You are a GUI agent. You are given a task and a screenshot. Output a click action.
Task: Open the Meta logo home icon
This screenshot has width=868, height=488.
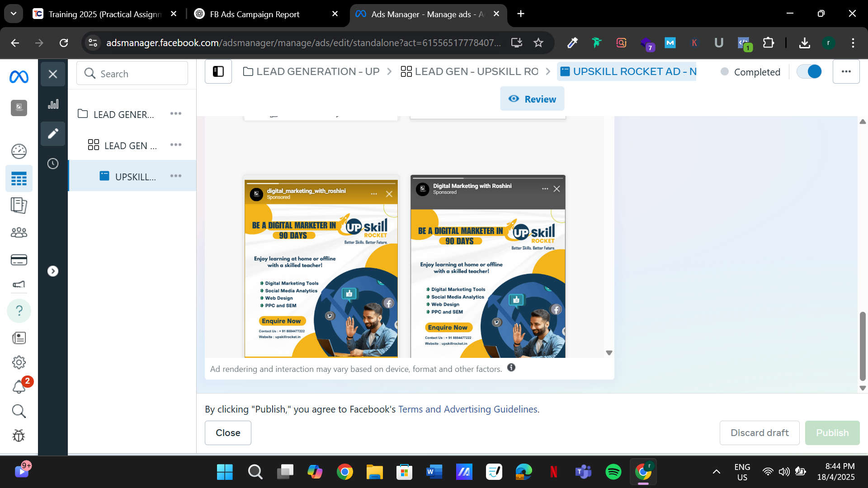pos(19,76)
